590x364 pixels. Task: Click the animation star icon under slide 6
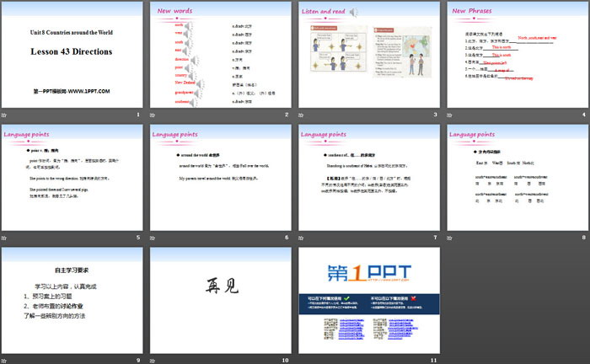click(x=153, y=238)
